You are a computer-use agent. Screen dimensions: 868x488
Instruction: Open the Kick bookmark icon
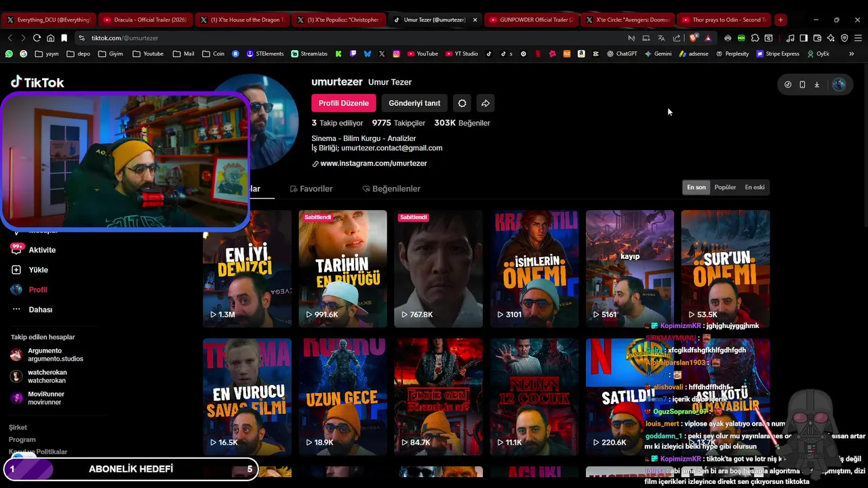click(x=338, y=54)
